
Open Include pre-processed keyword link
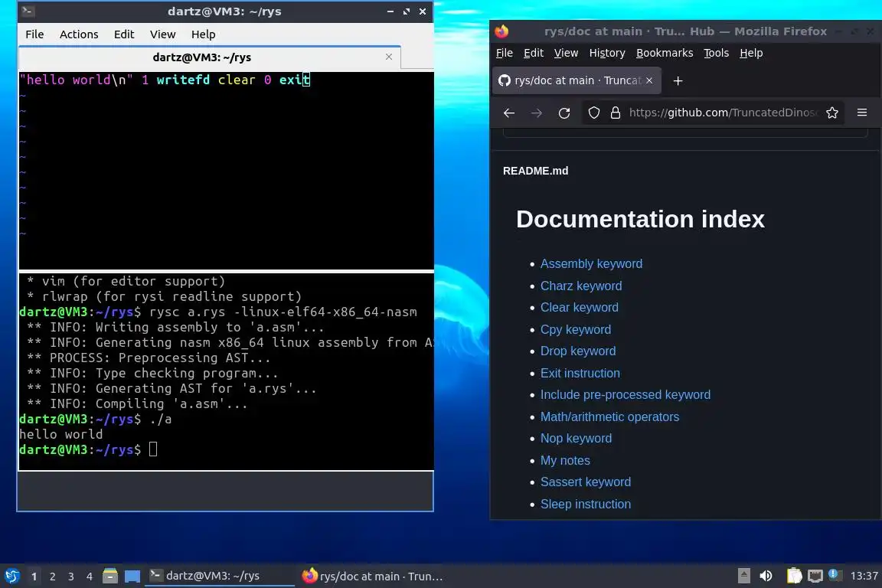(626, 395)
